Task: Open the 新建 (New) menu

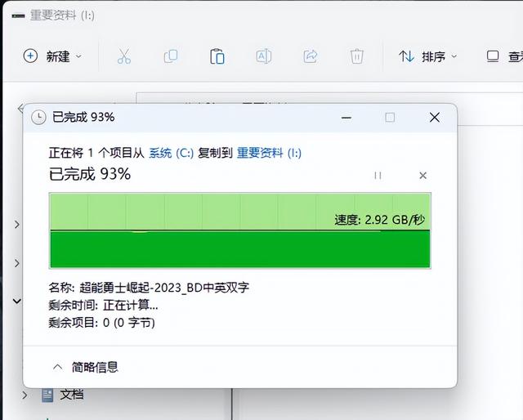Action: 52,56
